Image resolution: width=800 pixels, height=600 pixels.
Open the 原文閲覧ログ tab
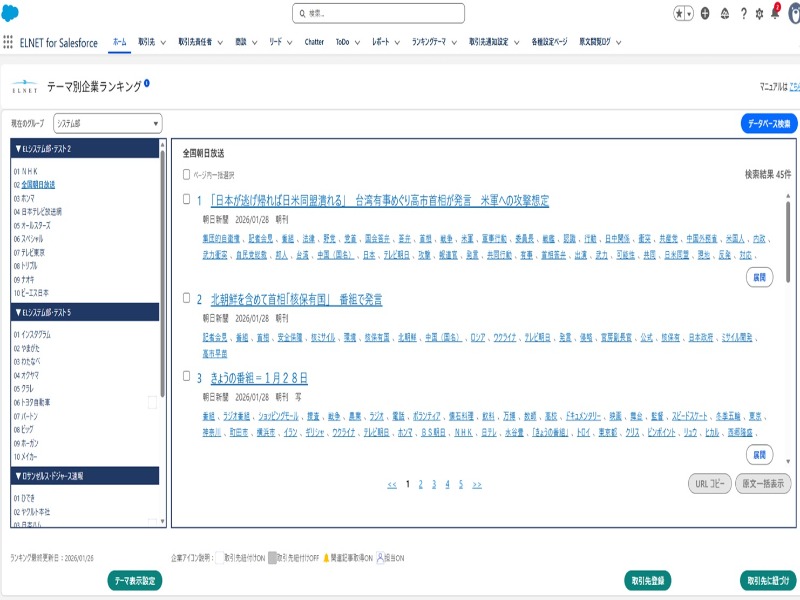pos(594,42)
